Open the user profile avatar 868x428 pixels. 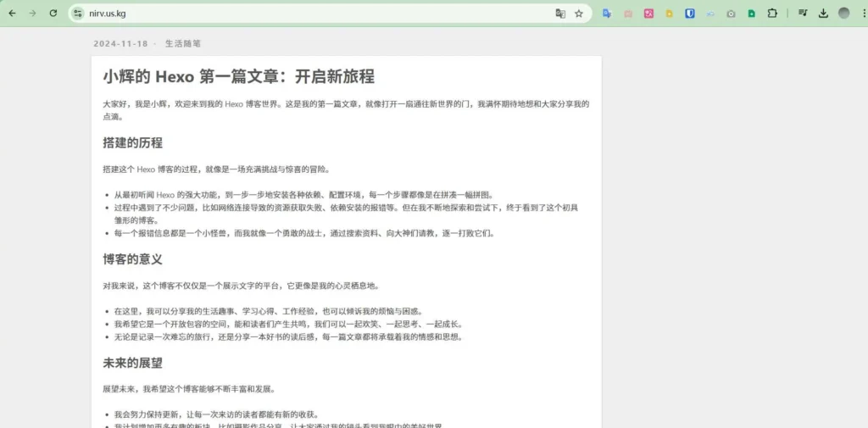click(x=843, y=14)
